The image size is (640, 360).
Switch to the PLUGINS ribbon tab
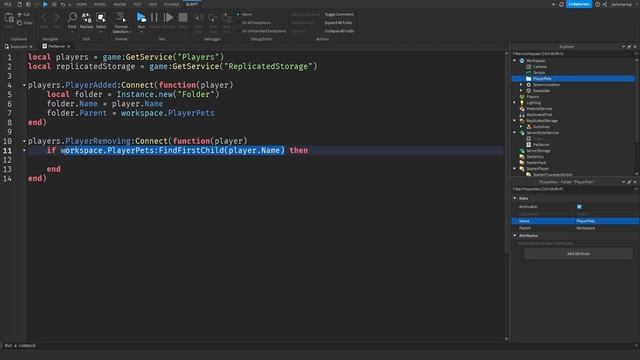point(171,4)
